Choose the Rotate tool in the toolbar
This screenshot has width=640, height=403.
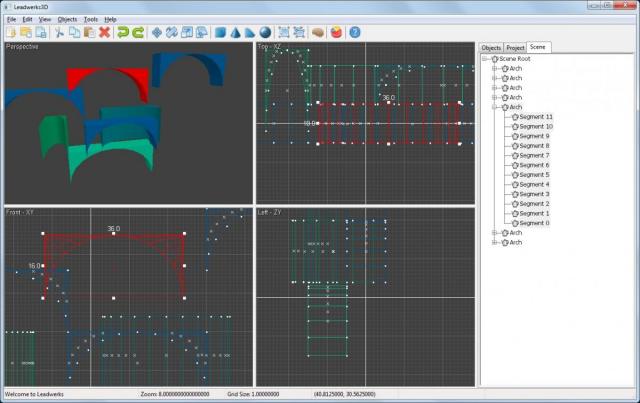(x=172, y=32)
